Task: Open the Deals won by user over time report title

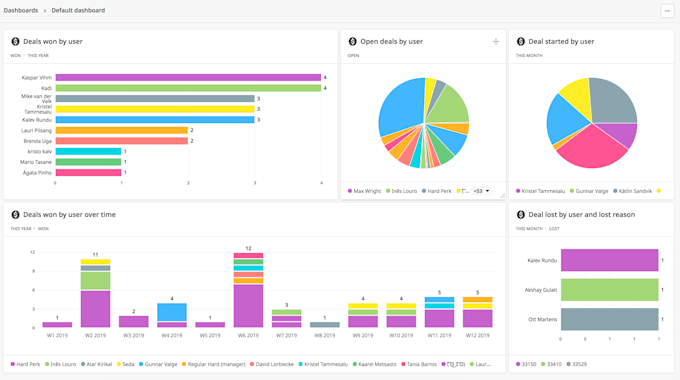Action: (x=69, y=215)
